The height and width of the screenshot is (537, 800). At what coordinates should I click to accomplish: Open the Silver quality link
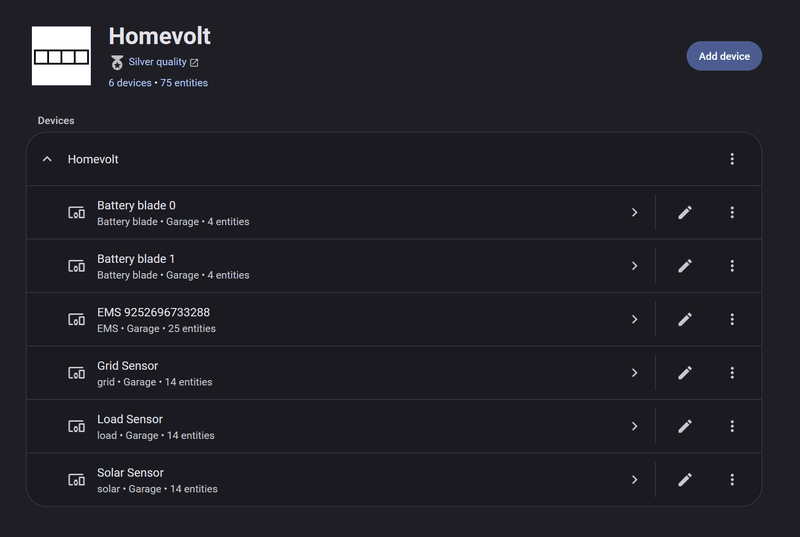point(158,62)
